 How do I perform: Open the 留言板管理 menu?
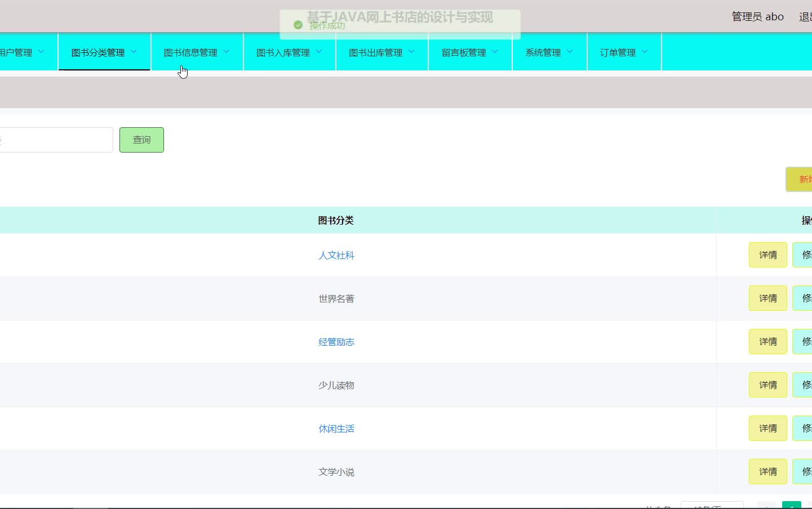click(x=470, y=52)
